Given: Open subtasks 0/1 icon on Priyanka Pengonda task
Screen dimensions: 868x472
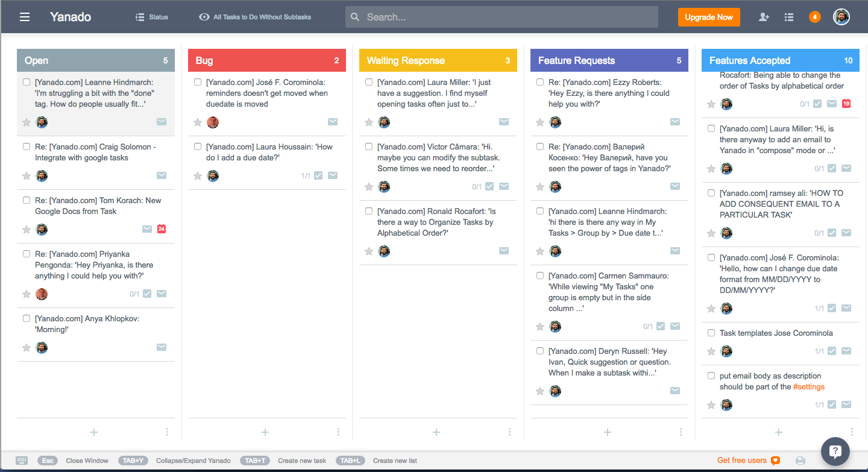Looking at the screenshot, I should (x=147, y=294).
